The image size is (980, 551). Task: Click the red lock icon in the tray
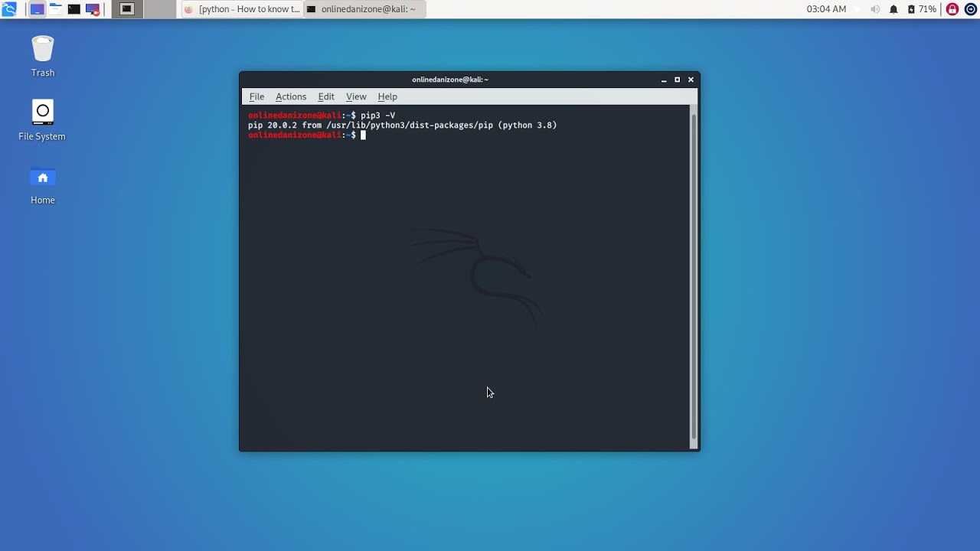[951, 8]
